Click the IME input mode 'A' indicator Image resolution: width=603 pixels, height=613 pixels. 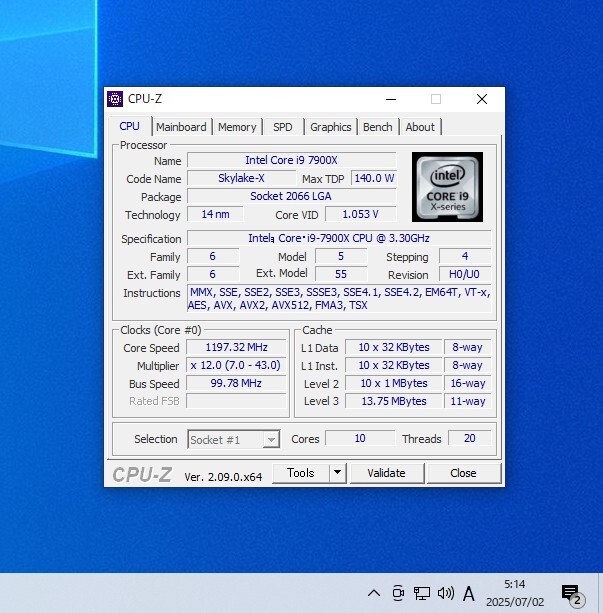coord(468,594)
